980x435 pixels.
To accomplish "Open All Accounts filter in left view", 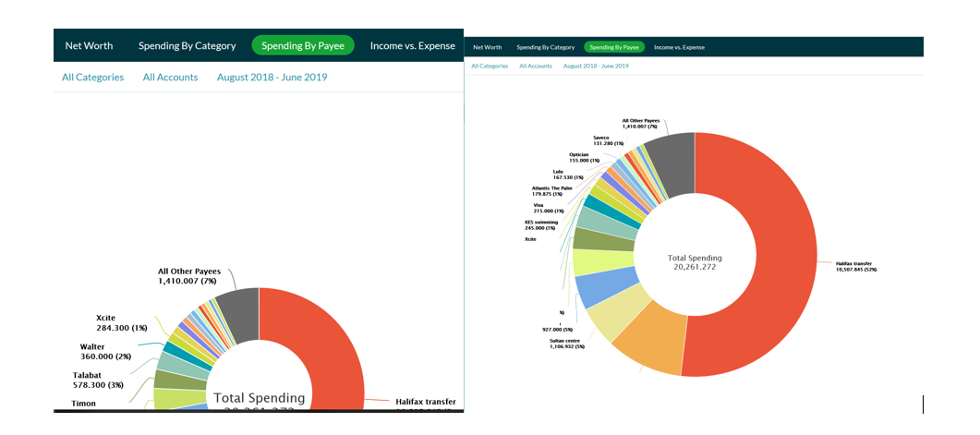I will coord(170,78).
